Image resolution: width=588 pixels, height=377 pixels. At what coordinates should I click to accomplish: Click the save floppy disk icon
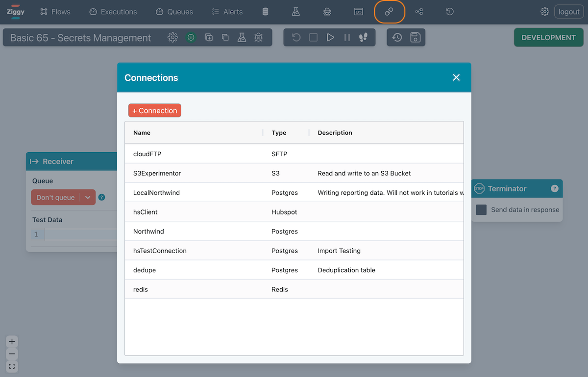[415, 38]
